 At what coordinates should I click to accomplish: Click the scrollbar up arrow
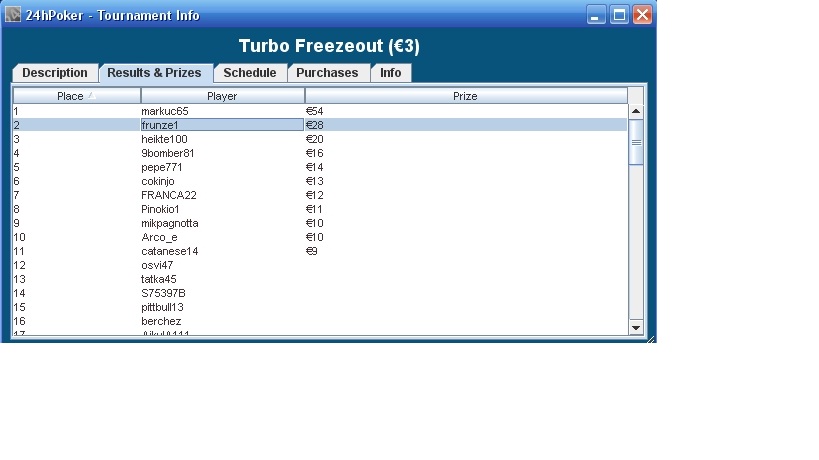coord(636,111)
